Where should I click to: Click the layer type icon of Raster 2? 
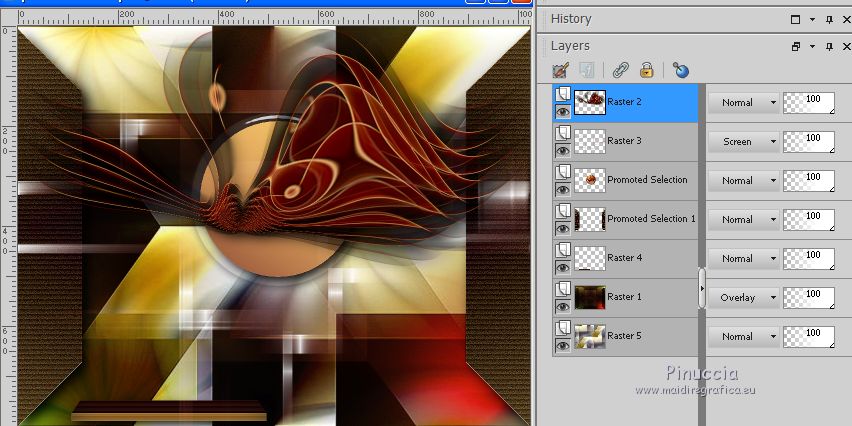(563, 94)
